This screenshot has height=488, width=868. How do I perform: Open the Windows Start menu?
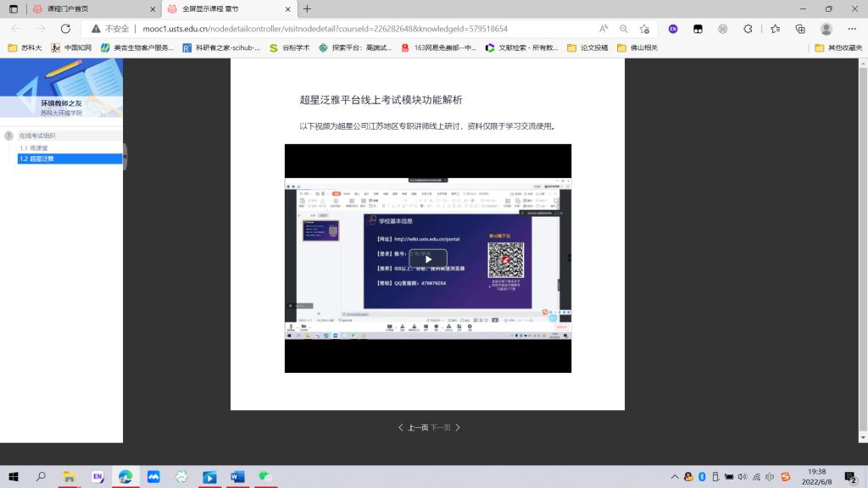14,476
